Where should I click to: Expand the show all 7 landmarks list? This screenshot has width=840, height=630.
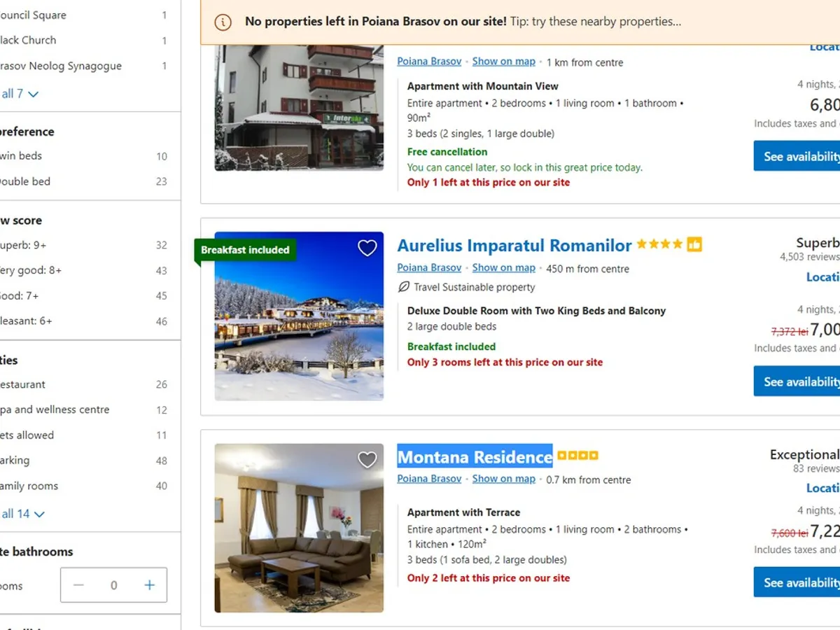(20, 94)
